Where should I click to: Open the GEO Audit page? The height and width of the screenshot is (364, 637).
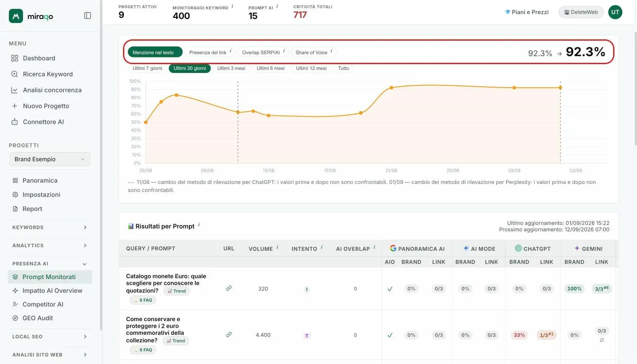[x=38, y=318]
